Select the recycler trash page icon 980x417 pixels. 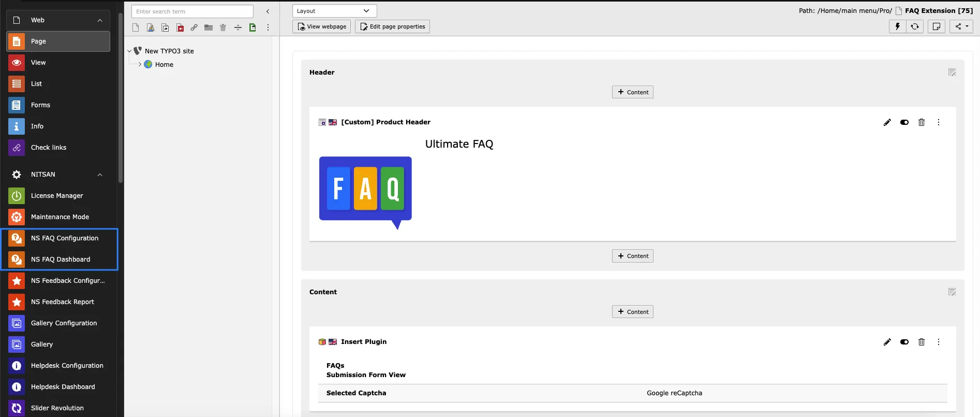(x=223, y=27)
